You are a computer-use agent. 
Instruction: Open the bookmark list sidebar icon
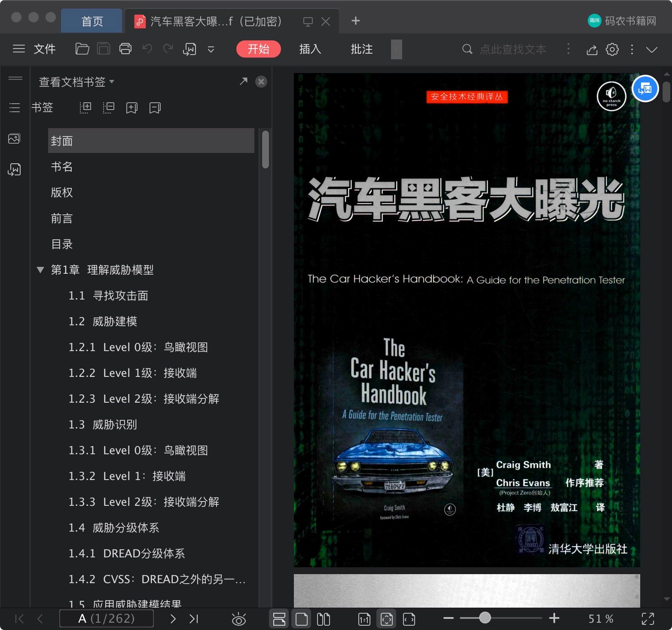coord(15,107)
